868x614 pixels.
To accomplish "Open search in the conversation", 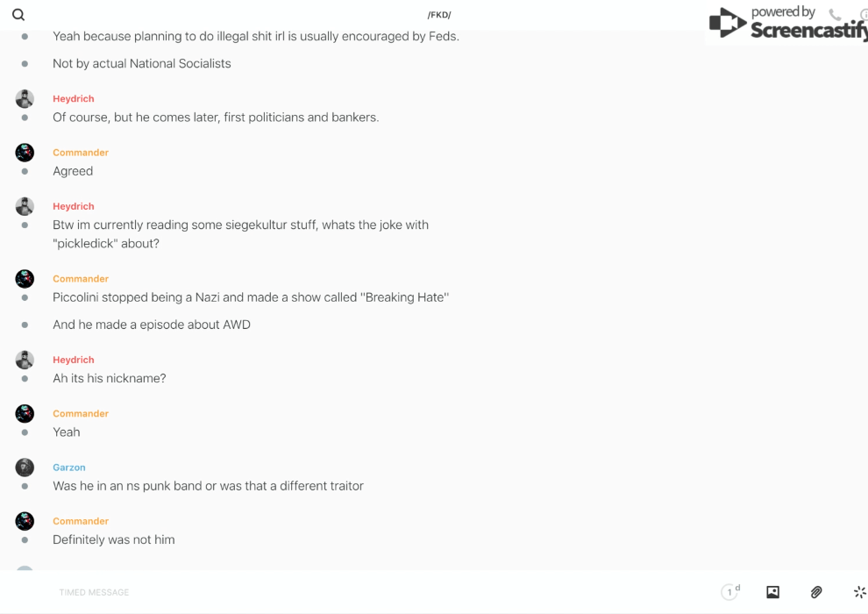I will [x=18, y=15].
